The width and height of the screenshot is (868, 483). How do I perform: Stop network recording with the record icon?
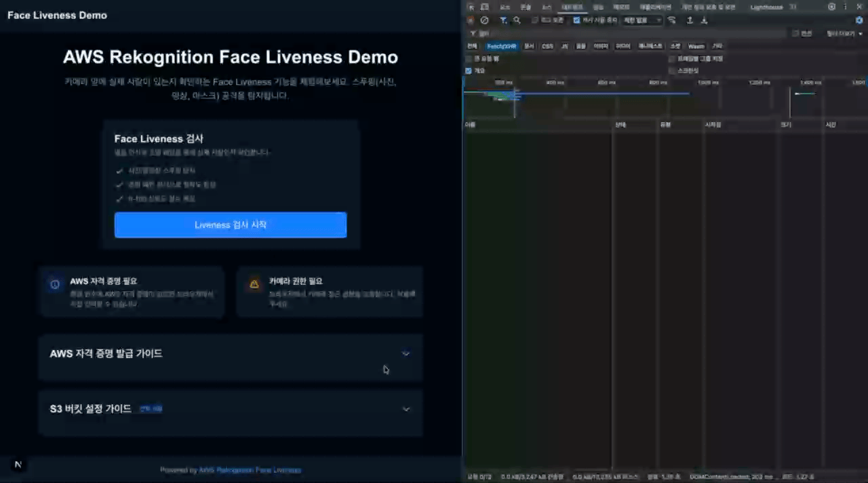point(472,20)
